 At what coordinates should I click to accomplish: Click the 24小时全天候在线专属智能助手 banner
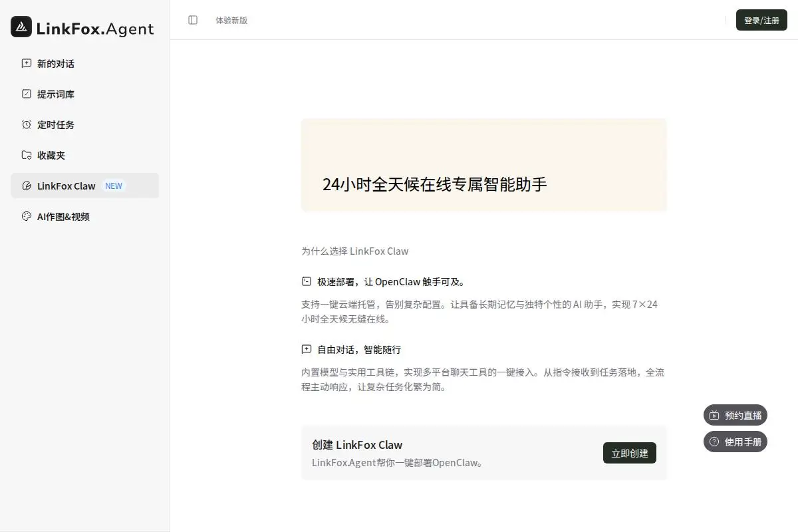(484, 165)
